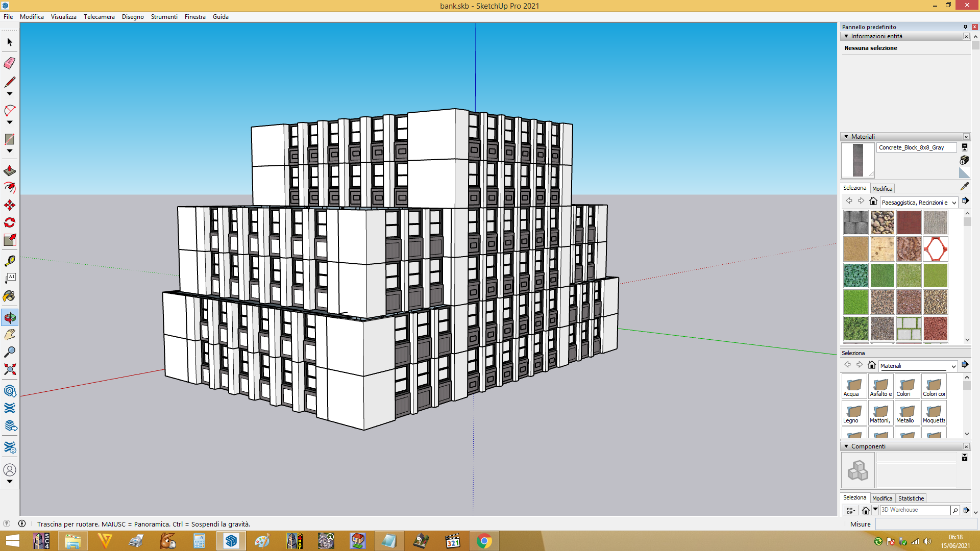
Task: Click create material icon
Action: click(964, 160)
